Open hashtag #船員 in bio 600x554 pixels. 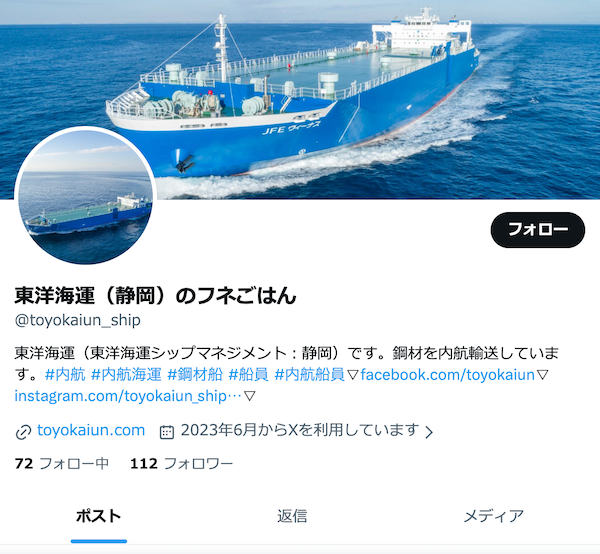click(248, 375)
